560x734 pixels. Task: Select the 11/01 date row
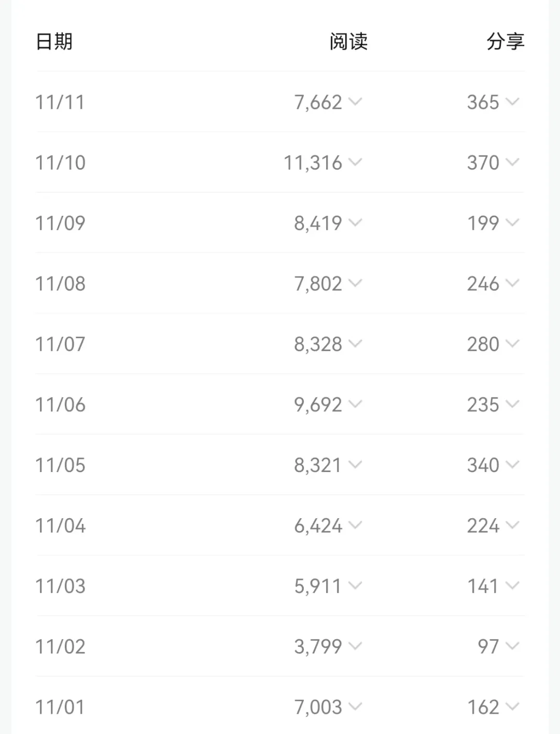(x=60, y=707)
